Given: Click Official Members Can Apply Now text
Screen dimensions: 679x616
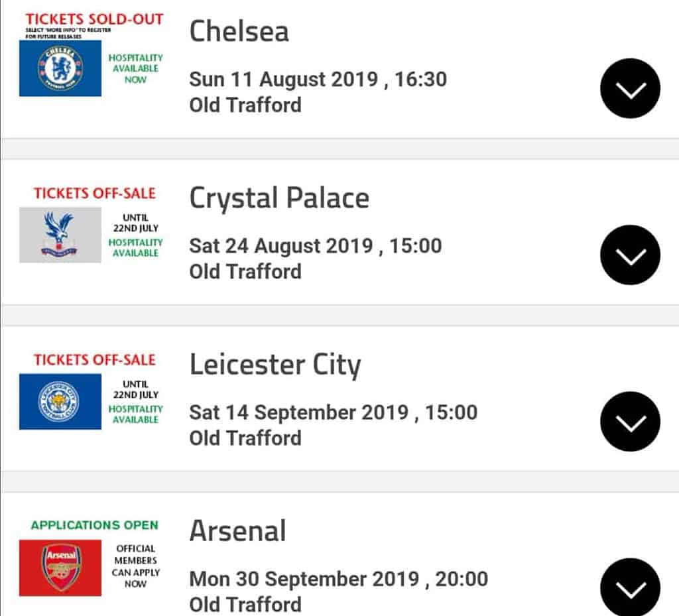Looking at the screenshot, I should point(135,566).
